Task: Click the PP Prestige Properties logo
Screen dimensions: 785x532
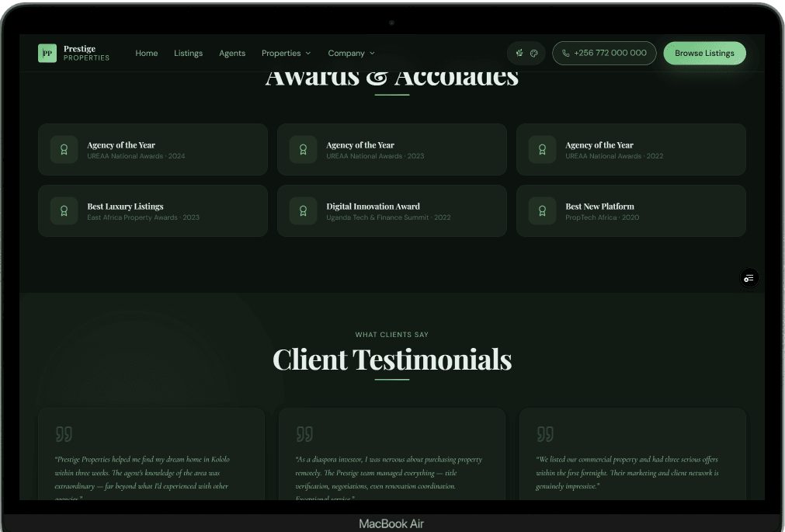Action: [x=74, y=53]
